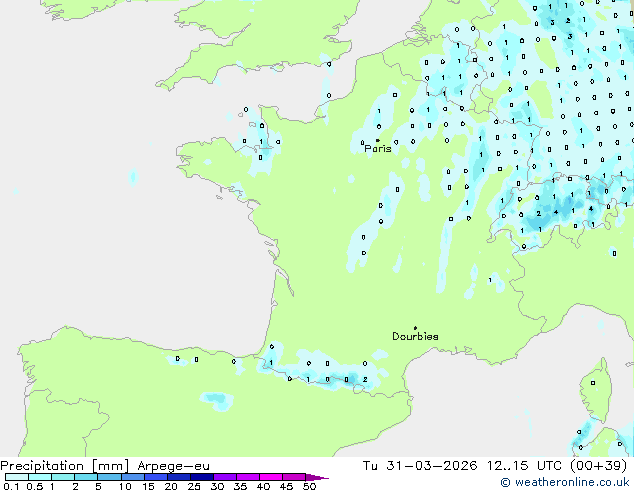Select the 'Precipitation [mm]' title text
The image size is (634, 490).
(65, 466)
